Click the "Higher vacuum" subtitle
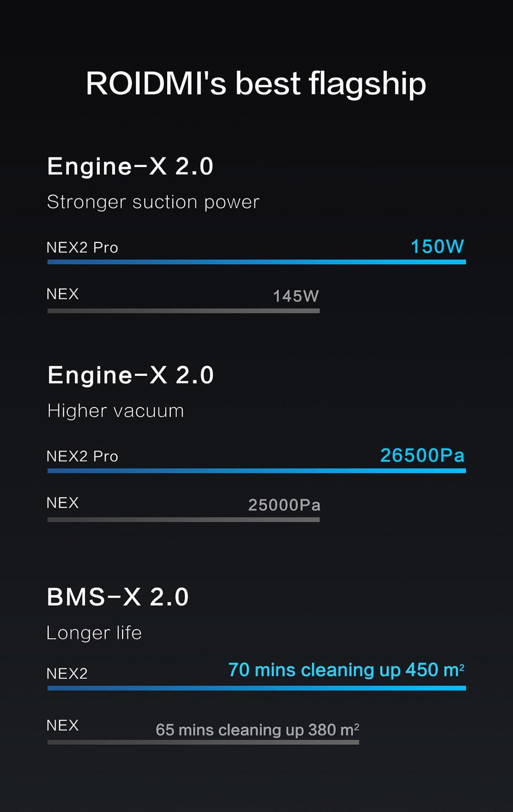The width and height of the screenshot is (513, 812). 115,411
